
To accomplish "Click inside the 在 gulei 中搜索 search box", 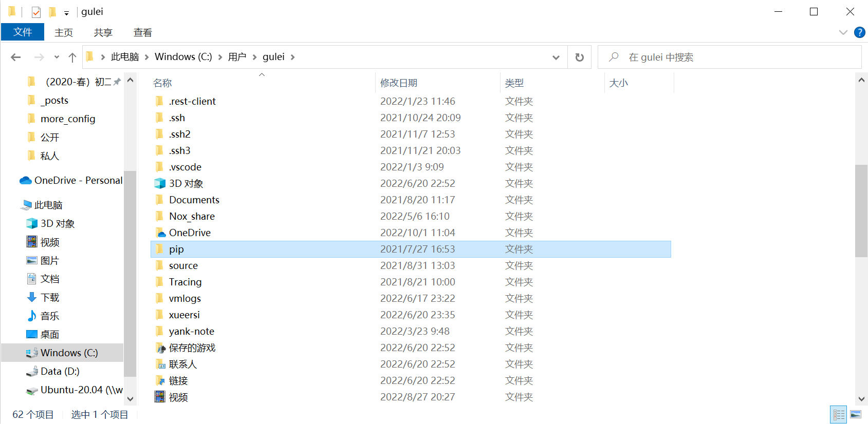I will click(x=730, y=57).
